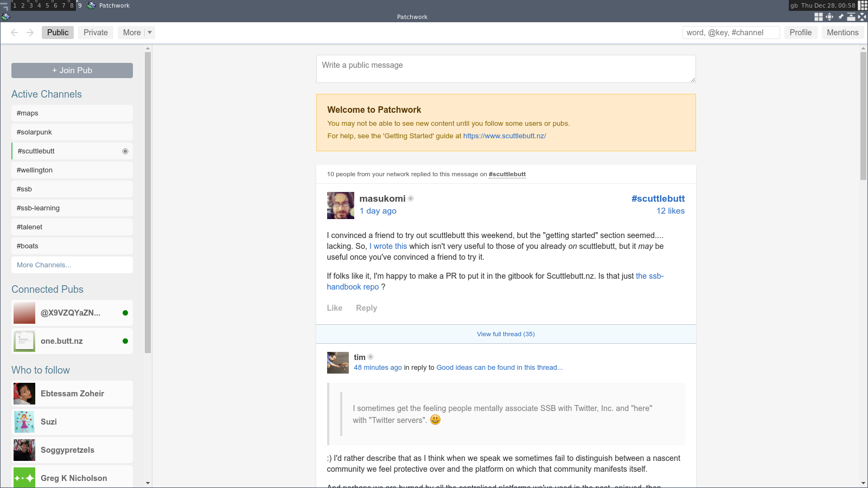This screenshot has width=868, height=488.
Task: Click sidebar scrollbar down arrow
Action: point(148,483)
